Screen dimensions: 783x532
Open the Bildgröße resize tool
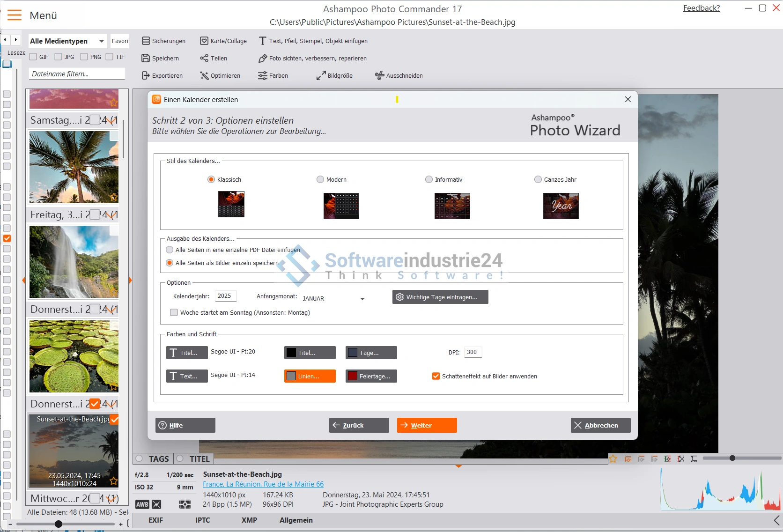tap(321, 76)
